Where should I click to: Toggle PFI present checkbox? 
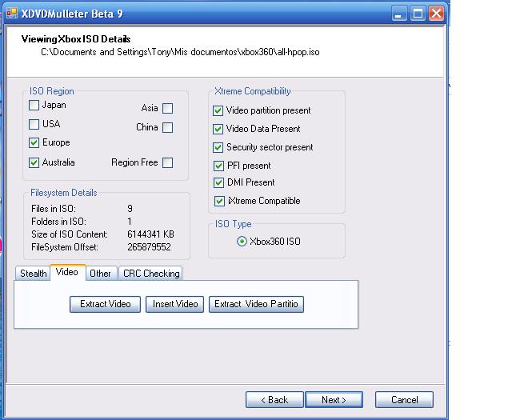(218, 166)
